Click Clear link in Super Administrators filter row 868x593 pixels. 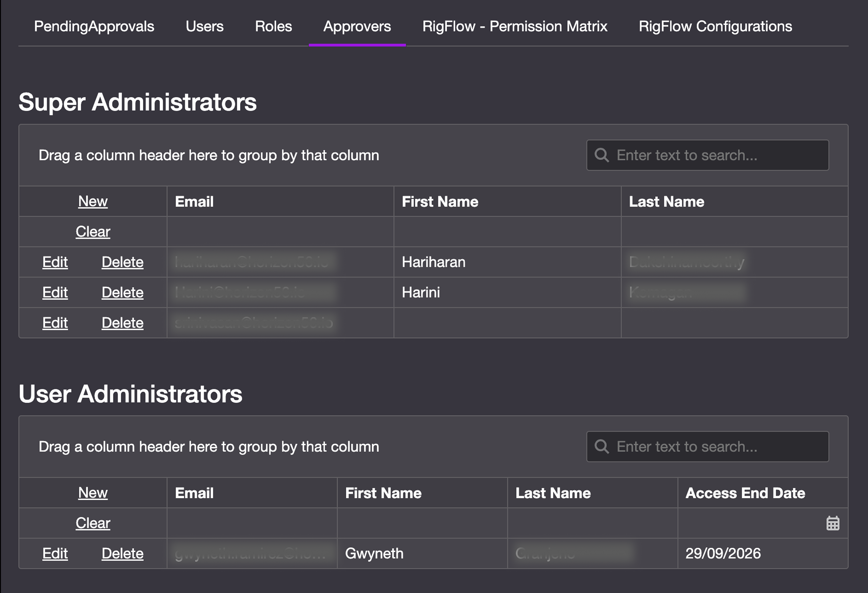[x=93, y=232]
